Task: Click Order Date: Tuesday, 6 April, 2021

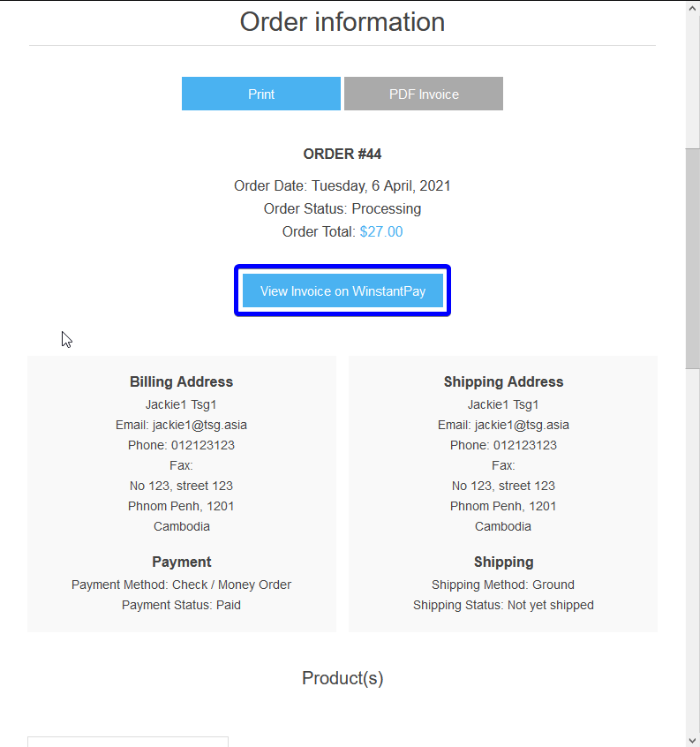Action: coord(342,185)
